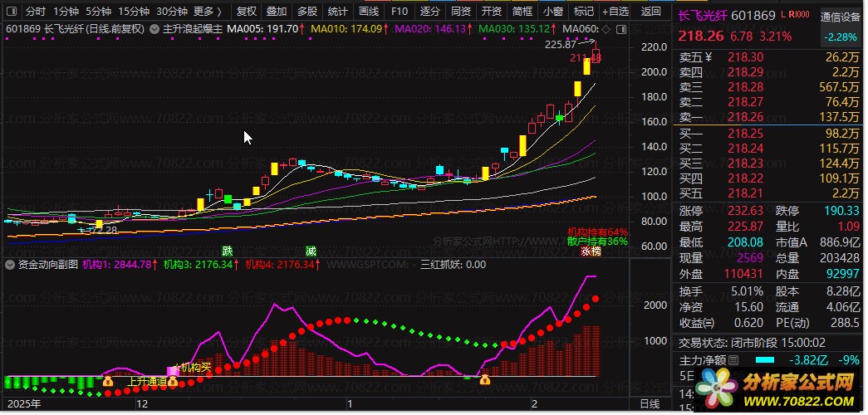Add stock with +自选 button
The width and height of the screenshot is (868, 415).
click(615, 11)
